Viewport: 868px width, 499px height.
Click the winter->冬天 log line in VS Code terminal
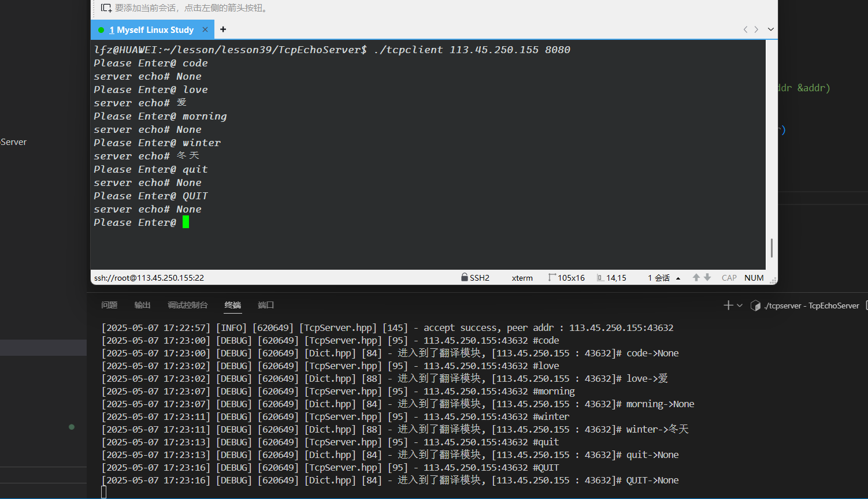pos(395,429)
